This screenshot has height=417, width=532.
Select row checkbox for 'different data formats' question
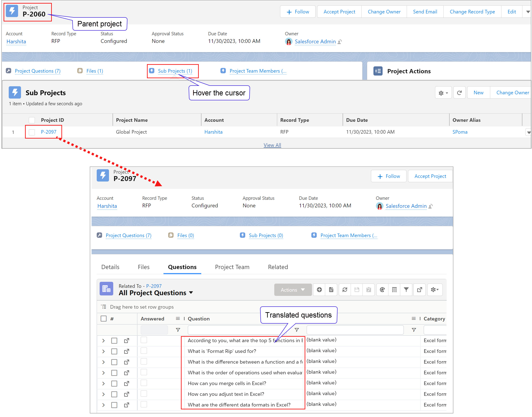pyautogui.click(x=114, y=405)
